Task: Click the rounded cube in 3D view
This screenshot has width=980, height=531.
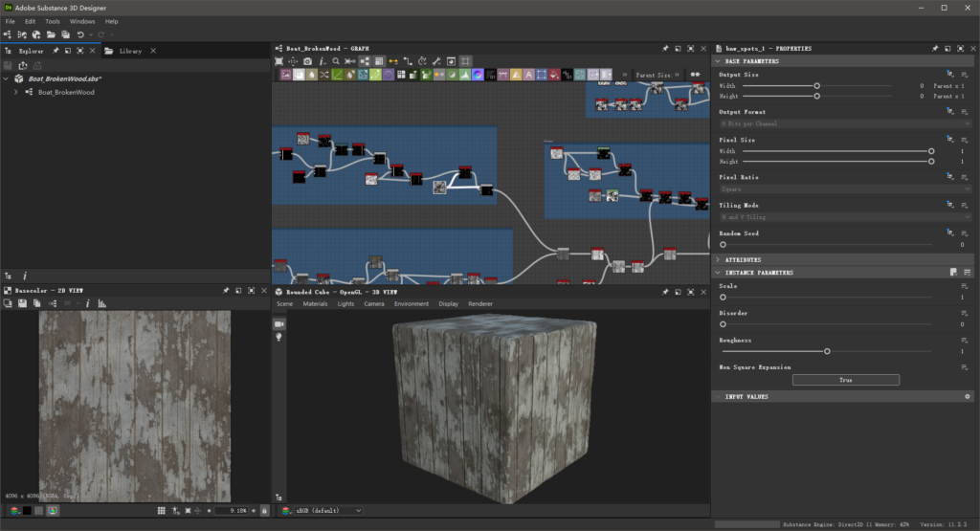Action: (x=494, y=408)
